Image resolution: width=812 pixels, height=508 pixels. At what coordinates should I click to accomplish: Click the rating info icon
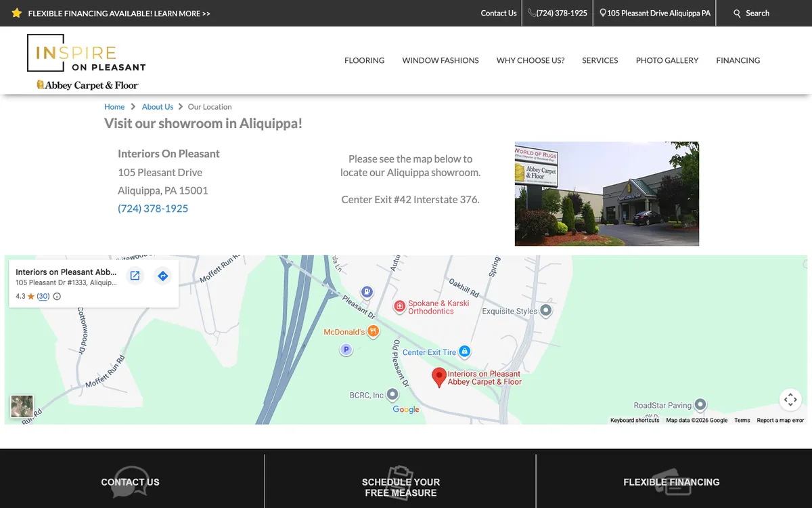coord(57,296)
